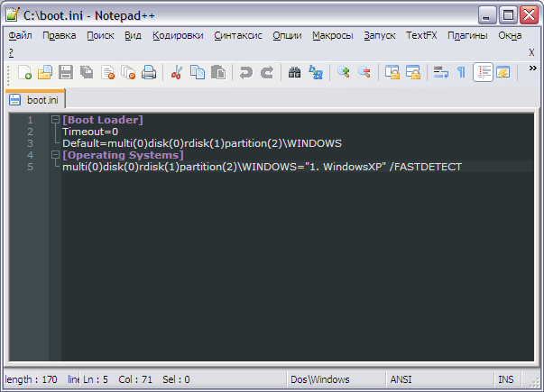
Task: Open the Плагины menu
Action: (467, 35)
